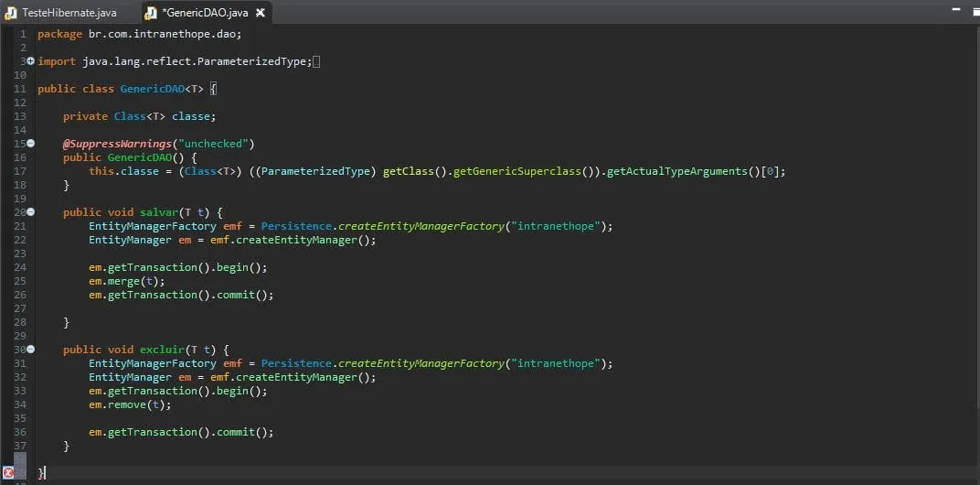This screenshot has height=485, width=980.
Task: Click the GenericDAO class name on line 11
Action: pyautogui.click(x=152, y=89)
